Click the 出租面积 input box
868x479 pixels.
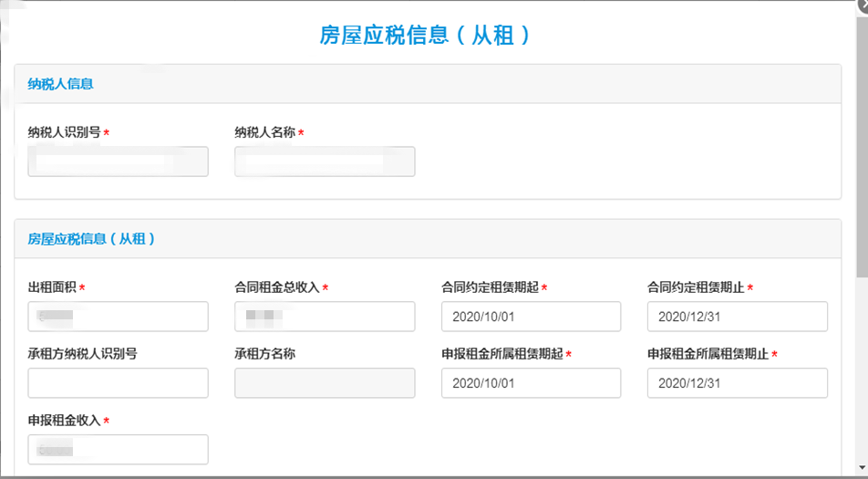[118, 317]
